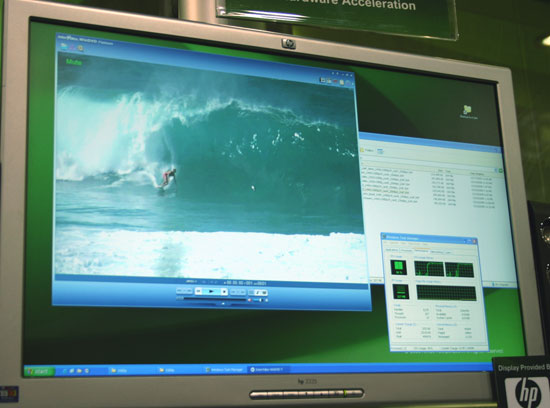The height and width of the screenshot is (408, 550).
Task: Click the folder Quick Launch icon on taskbar
Action: (79, 370)
